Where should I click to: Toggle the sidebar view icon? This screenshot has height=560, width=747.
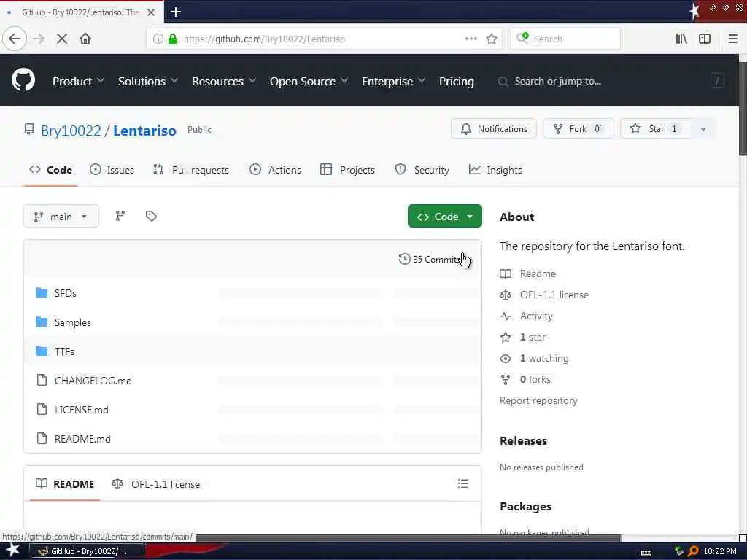click(705, 39)
